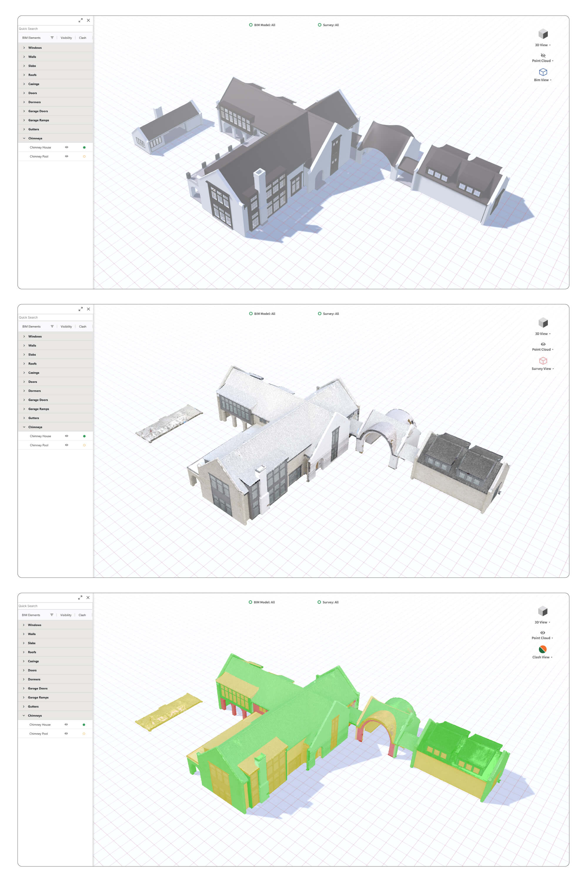Click the orange clash dot for Chimney Pool in Survey View panel
The image size is (588, 882).
(84, 445)
